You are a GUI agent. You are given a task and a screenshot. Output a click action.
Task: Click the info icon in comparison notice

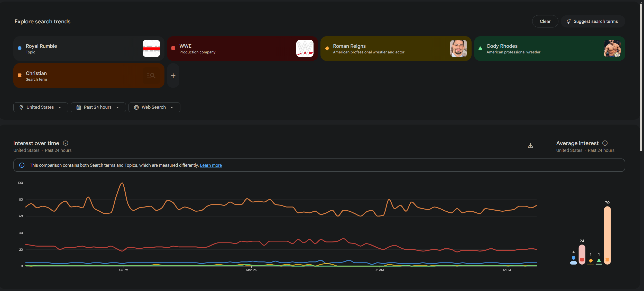[x=22, y=165]
